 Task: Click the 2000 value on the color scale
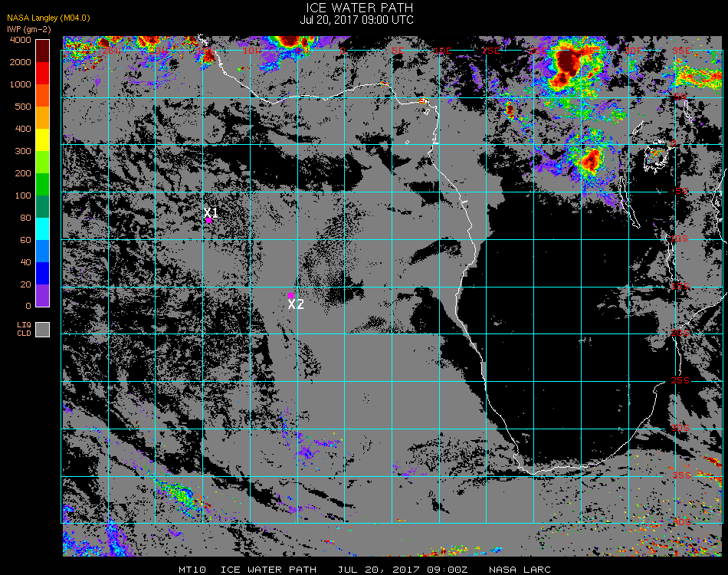pos(21,62)
